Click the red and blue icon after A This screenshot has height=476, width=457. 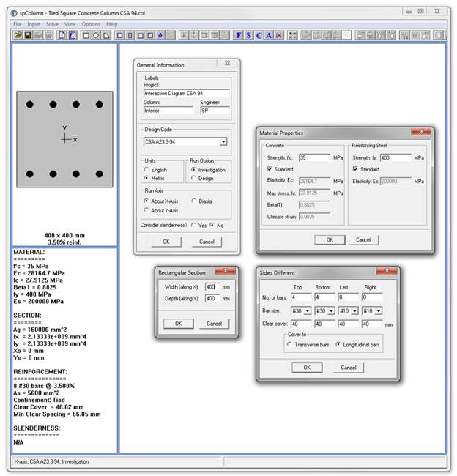tap(279, 36)
